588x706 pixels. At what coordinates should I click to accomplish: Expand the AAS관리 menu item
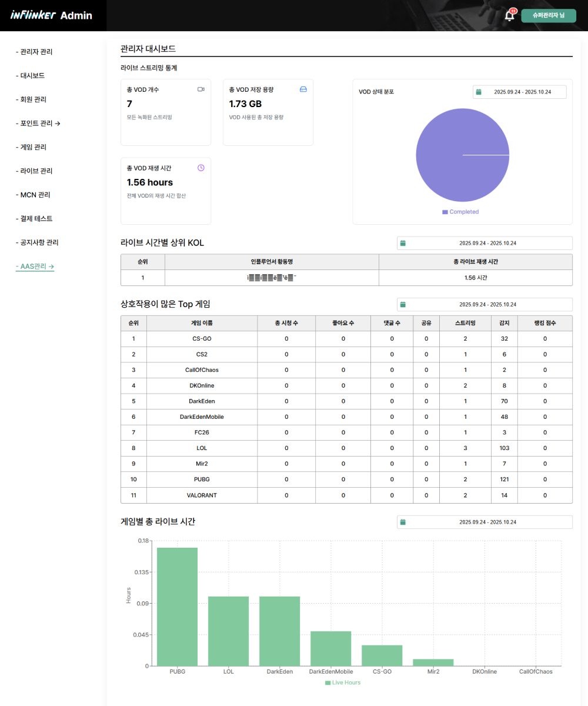(35, 267)
